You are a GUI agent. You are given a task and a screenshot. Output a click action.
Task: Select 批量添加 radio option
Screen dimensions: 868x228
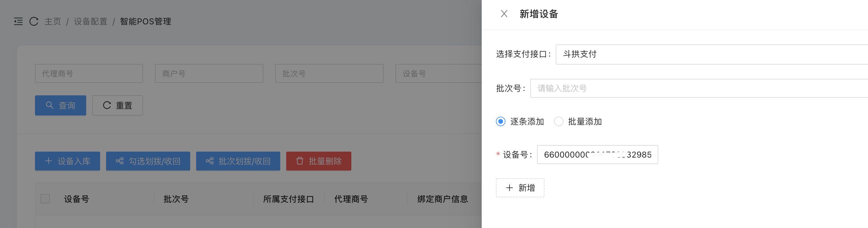click(x=559, y=121)
